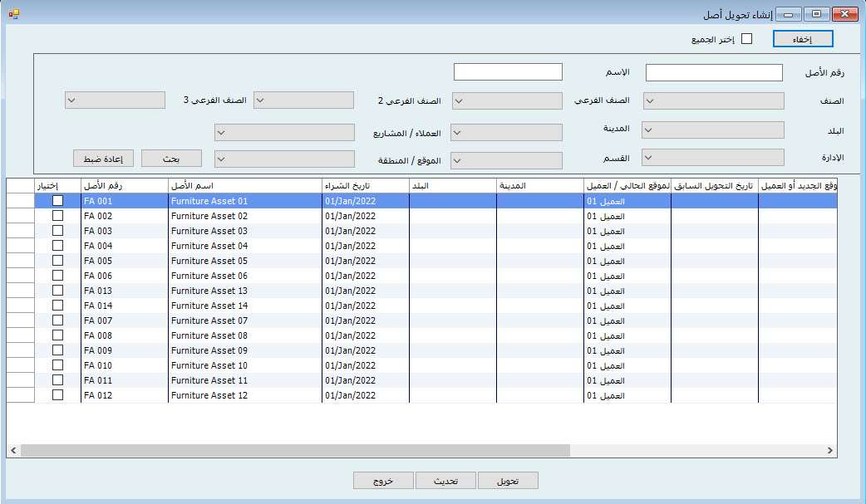Click the إخفاء hide button
Screen dimensions: 866x504
[803, 39]
